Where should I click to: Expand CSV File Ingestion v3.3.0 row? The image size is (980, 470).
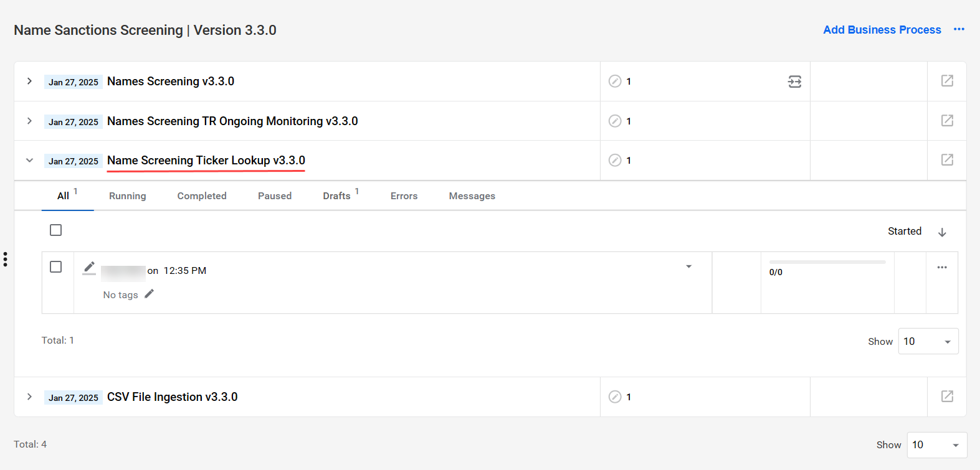[x=29, y=397]
